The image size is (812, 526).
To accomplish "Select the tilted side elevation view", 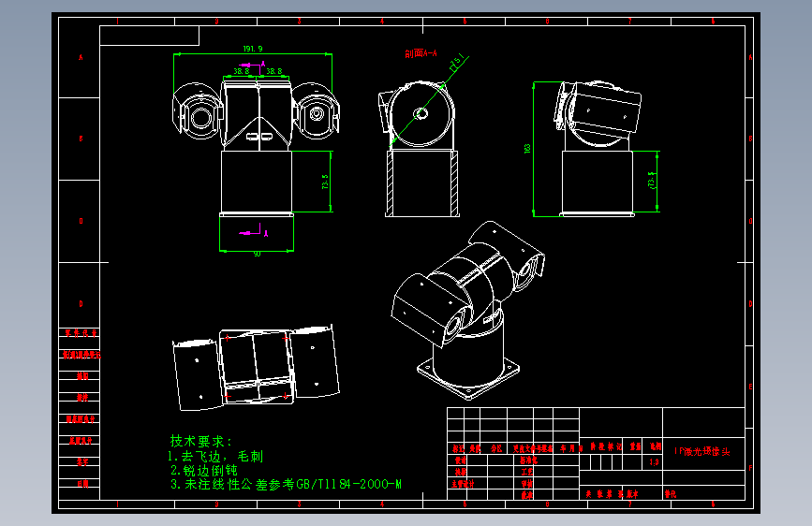I will pyautogui.click(x=598, y=149).
